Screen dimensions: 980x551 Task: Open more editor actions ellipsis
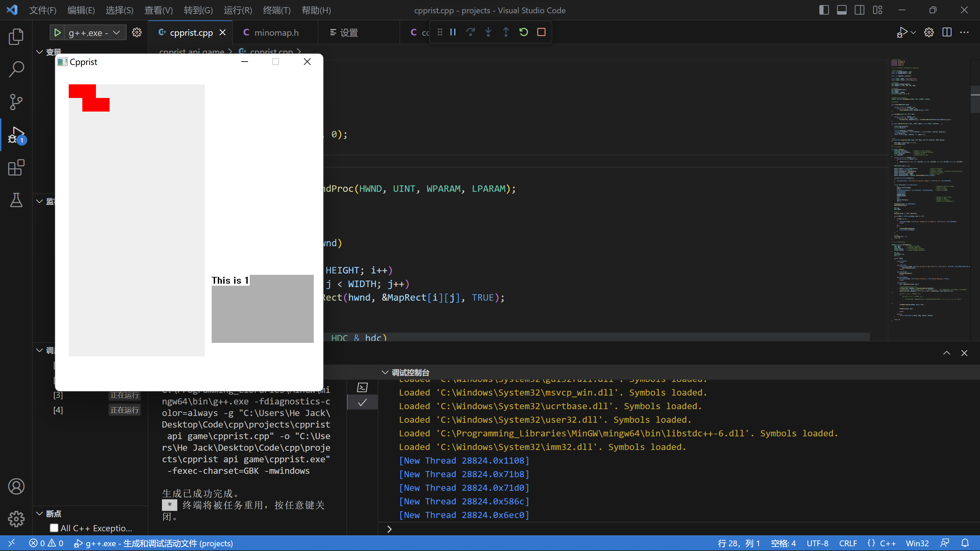964,32
